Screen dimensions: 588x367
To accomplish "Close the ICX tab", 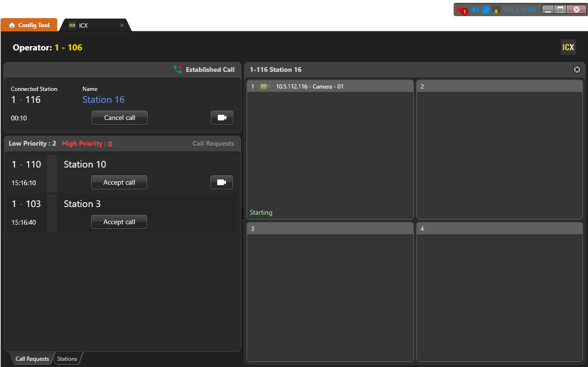I will [x=122, y=26].
